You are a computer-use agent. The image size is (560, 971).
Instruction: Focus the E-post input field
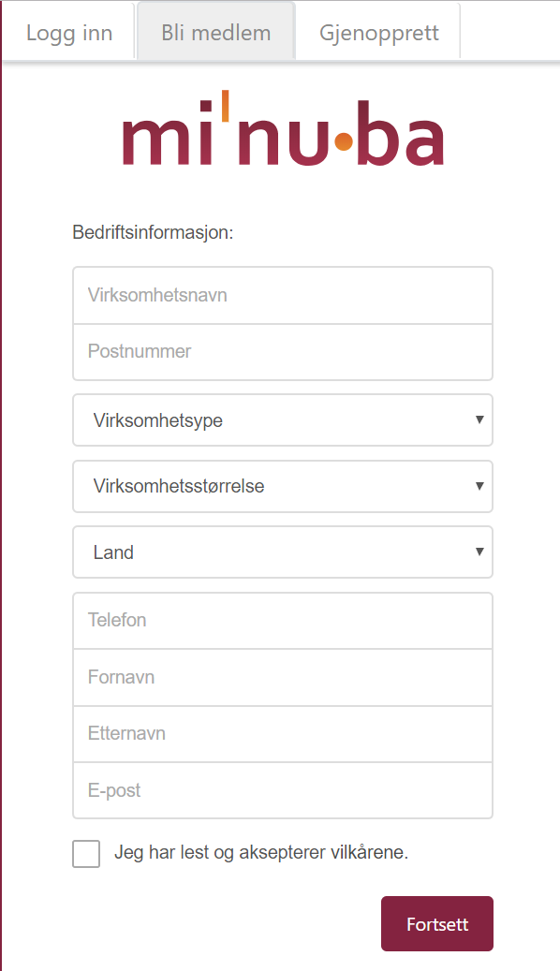point(283,791)
